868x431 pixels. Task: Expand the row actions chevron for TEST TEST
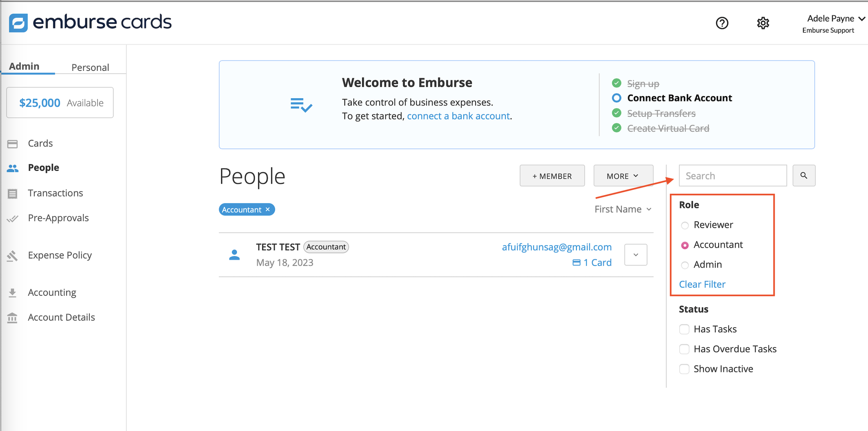635,255
